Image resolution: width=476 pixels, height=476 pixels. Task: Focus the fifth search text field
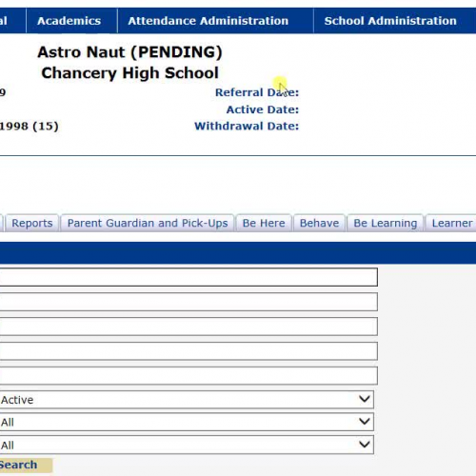[x=188, y=376]
